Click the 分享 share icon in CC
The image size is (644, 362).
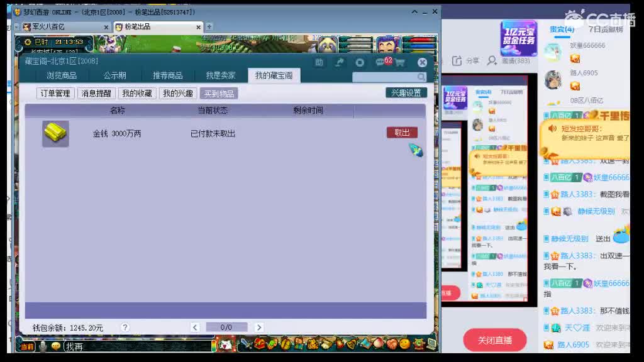tap(457, 61)
